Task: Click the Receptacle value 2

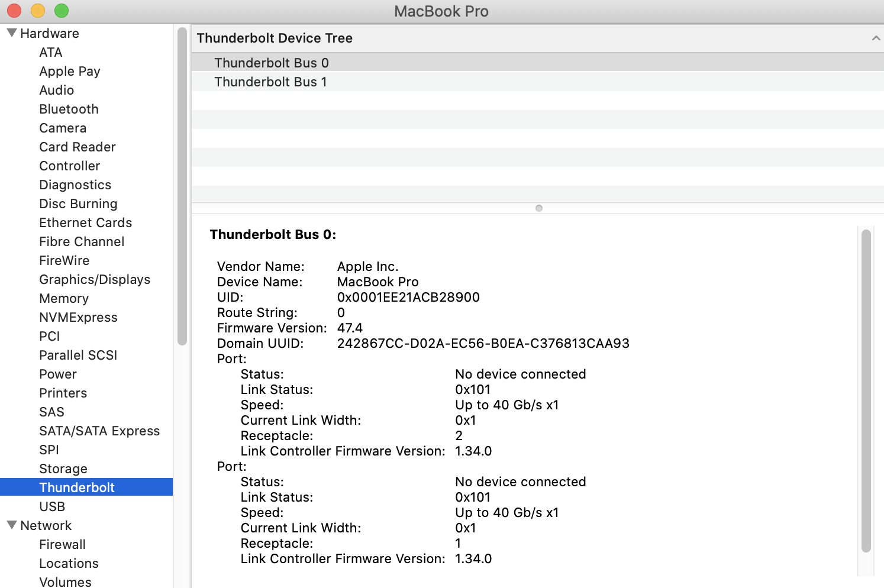Action: [459, 435]
